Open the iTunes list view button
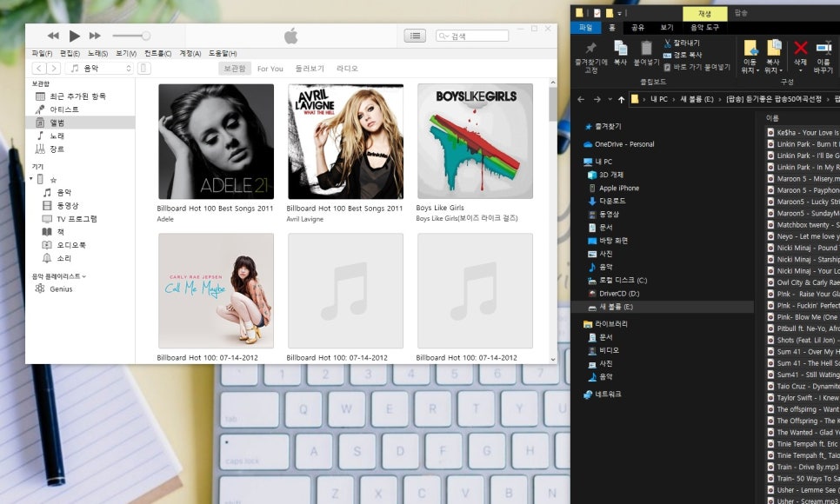Viewport: 840px width, 504px height. [x=415, y=36]
